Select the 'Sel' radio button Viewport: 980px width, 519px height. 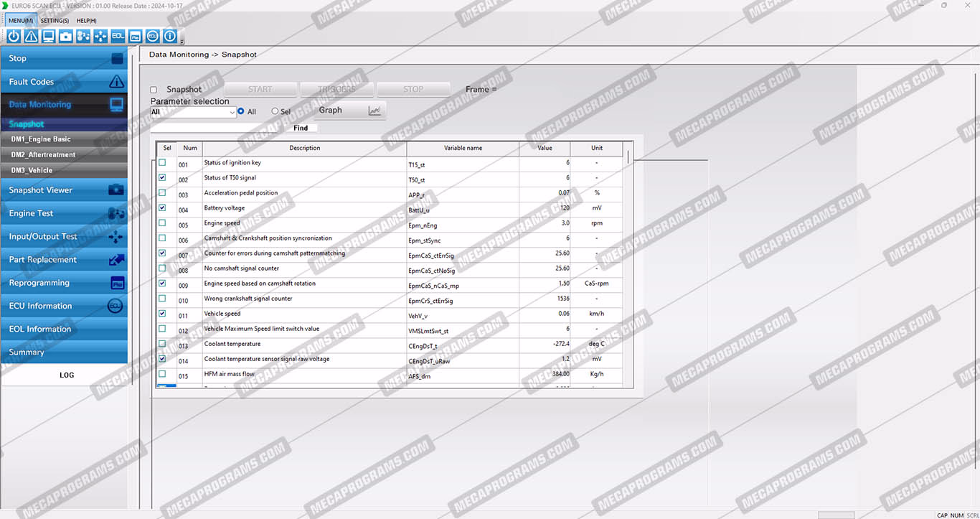(x=275, y=112)
